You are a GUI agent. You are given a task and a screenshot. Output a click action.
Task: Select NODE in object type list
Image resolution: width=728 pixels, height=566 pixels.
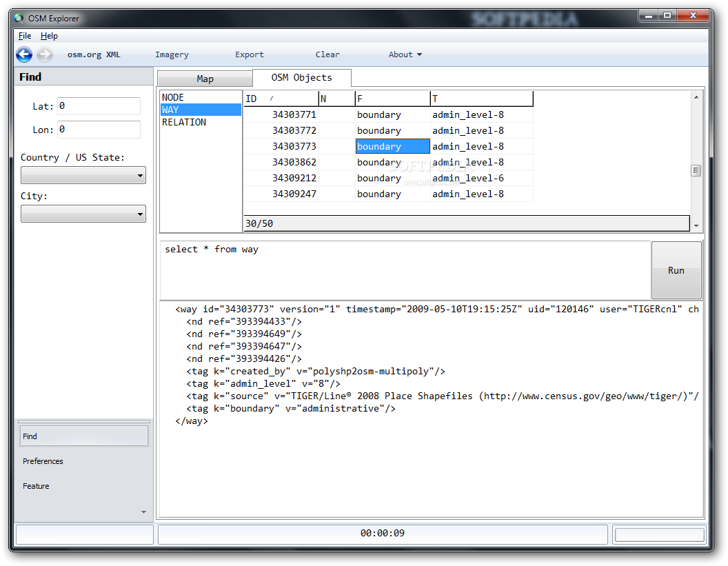(201, 97)
